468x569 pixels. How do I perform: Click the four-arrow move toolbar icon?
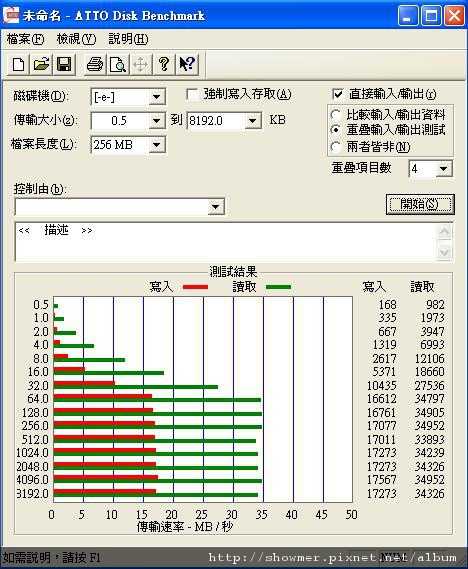coord(140,65)
